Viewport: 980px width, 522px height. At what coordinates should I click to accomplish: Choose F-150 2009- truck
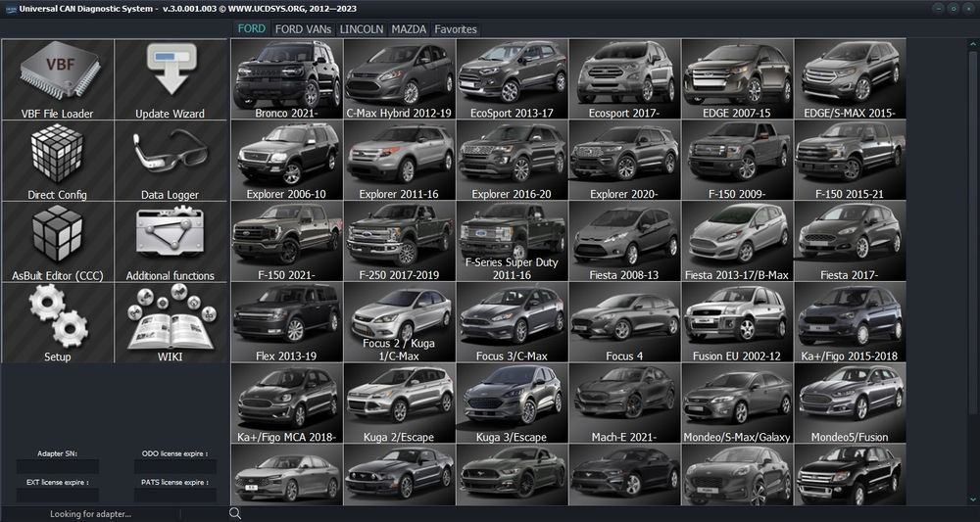coord(737,161)
